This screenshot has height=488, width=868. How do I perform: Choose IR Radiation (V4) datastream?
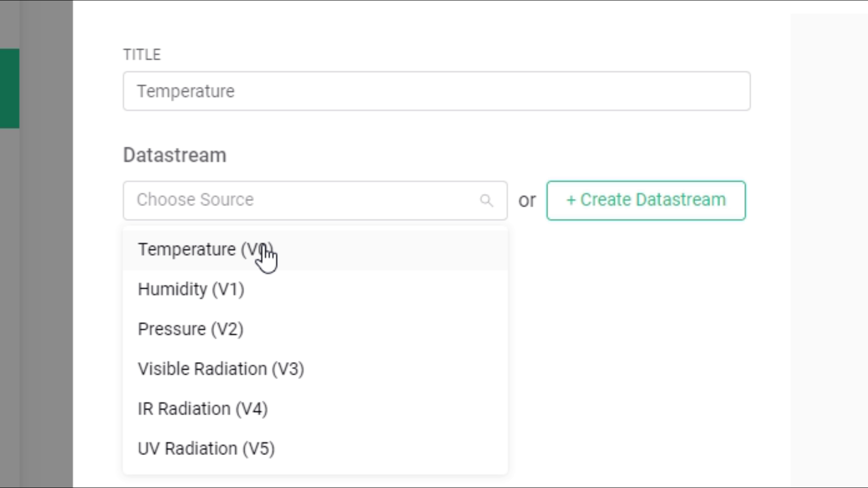coord(203,408)
